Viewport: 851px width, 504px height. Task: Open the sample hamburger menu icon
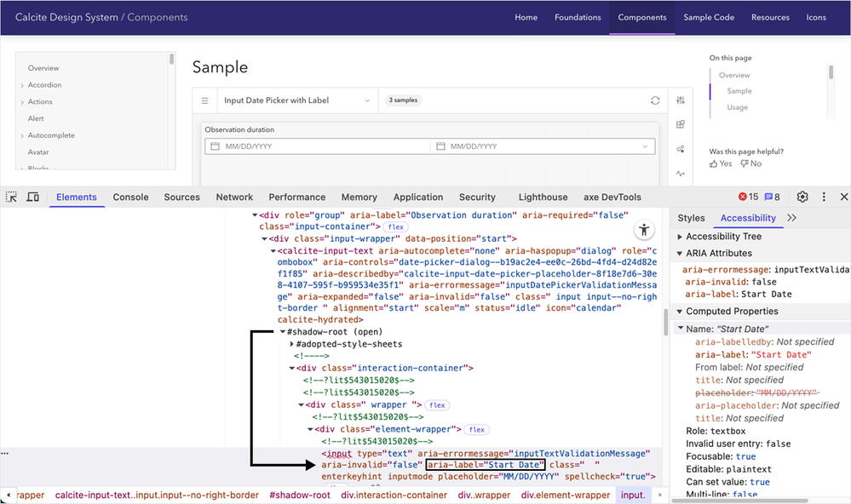pos(204,100)
